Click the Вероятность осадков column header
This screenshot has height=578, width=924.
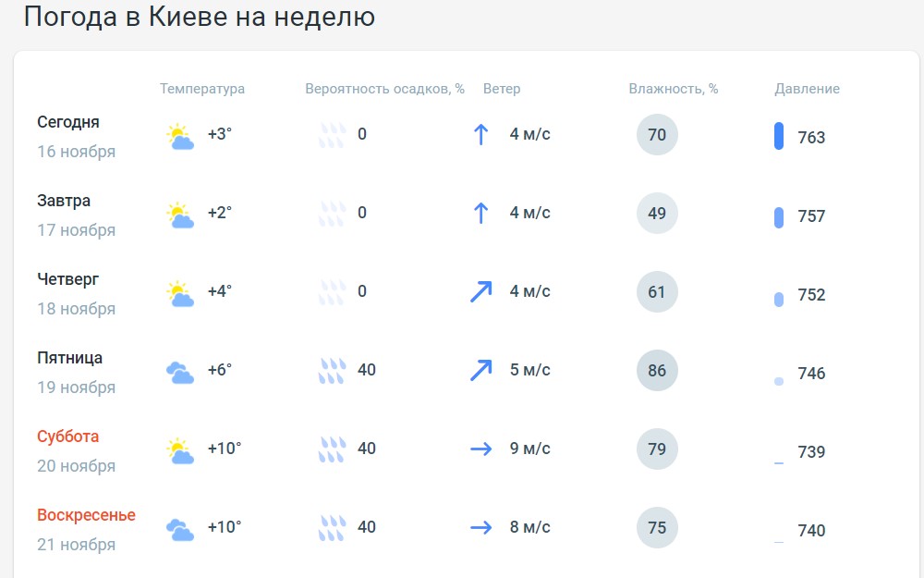pos(384,89)
